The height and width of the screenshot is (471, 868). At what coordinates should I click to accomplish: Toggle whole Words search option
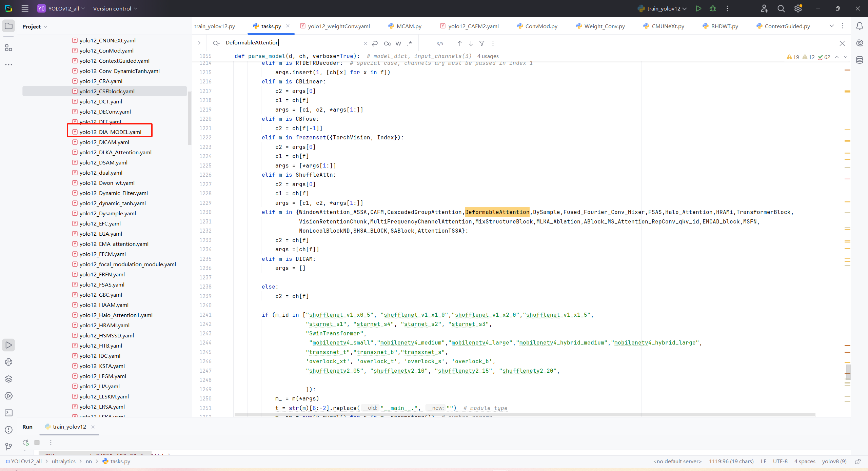point(398,43)
